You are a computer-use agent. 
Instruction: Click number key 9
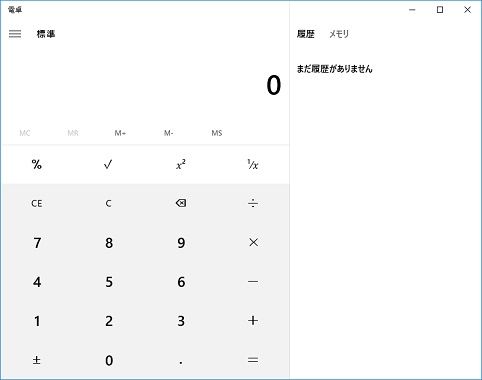click(181, 242)
